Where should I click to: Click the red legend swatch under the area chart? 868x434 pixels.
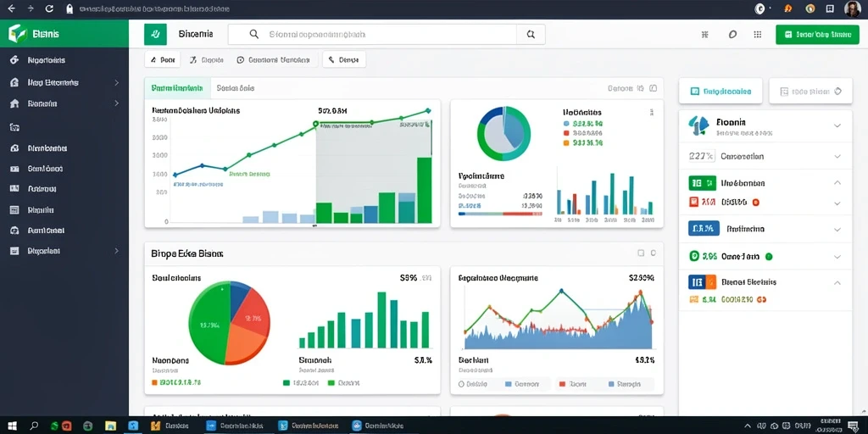click(x=563, y=383)
